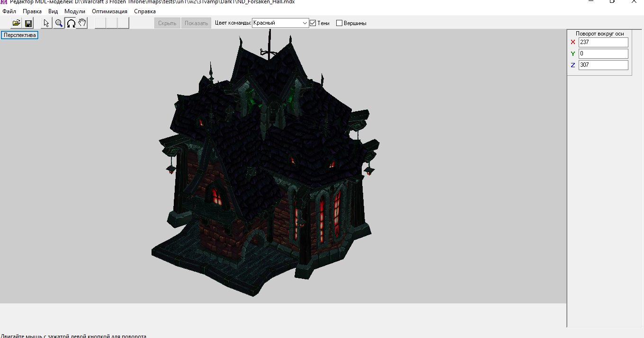Click the status bar hint text
This screenshot has height=338, width=644.
(x=73, y=336)
